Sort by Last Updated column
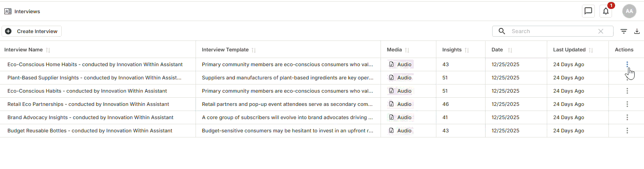The image size is (644, 169). [591, 50]
